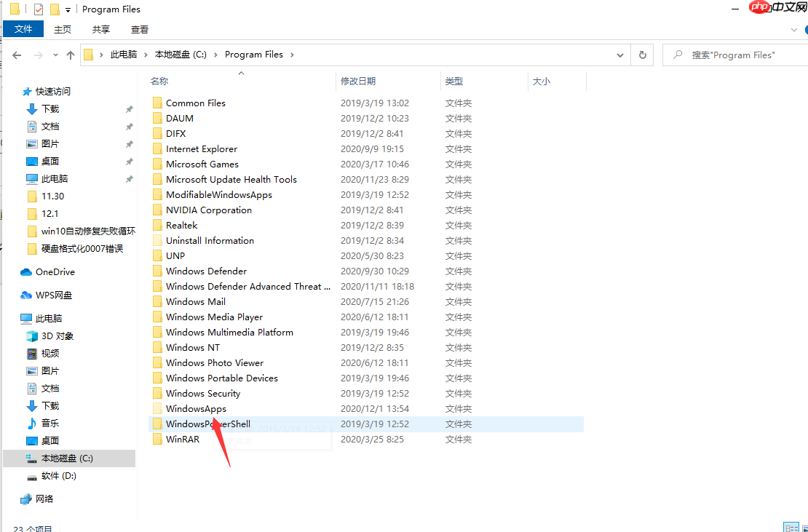Select Windows Security folder

[x=203, y=394]
